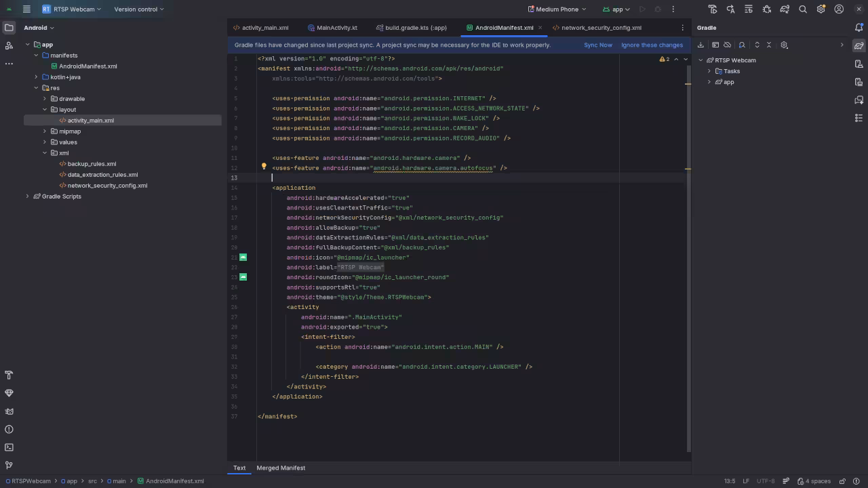Open the Git tool window

pyautogui.click(x=9, y=465)
